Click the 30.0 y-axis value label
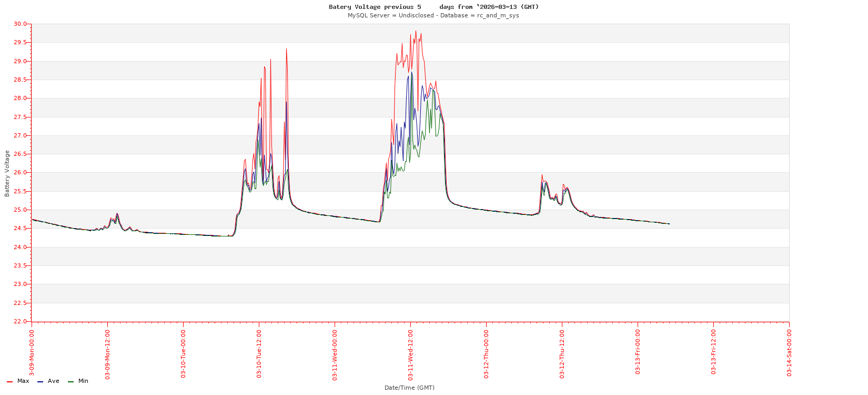Screen dimensions: 868x395 point(20,24)
